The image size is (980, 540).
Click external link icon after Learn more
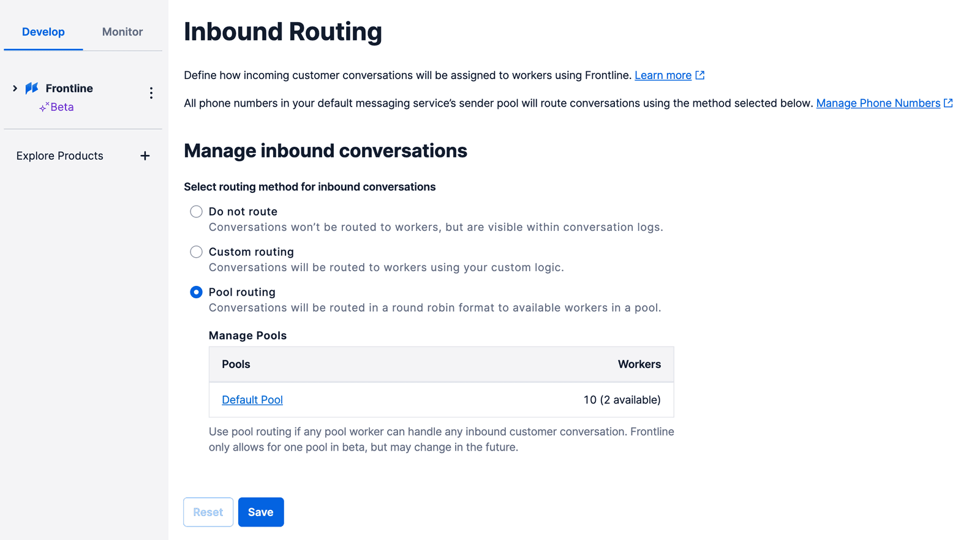click(x=700, y=75)
